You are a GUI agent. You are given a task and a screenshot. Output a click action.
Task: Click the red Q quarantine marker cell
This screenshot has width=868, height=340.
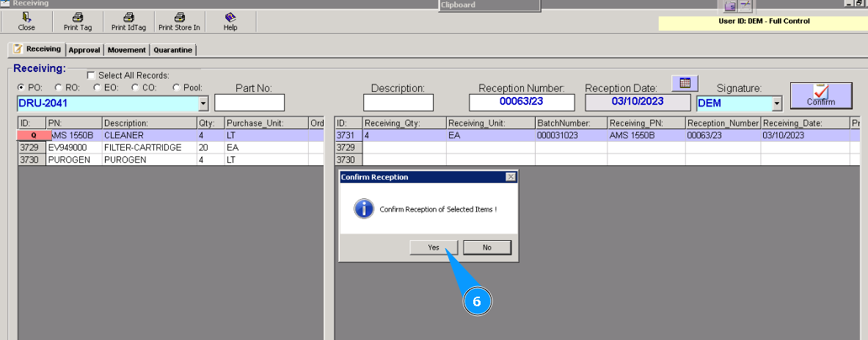pos(34,135)
